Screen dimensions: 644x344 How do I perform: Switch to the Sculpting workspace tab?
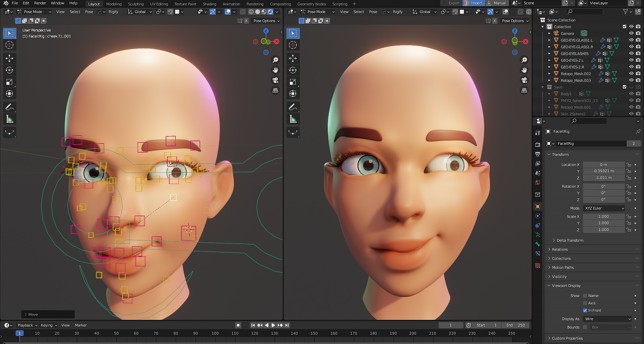(136, 4)
